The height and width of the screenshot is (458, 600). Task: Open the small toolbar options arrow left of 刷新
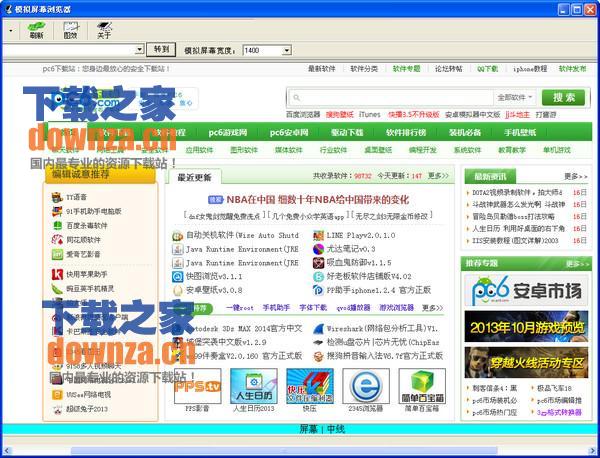pyautogui.click(x=10, y=30)
